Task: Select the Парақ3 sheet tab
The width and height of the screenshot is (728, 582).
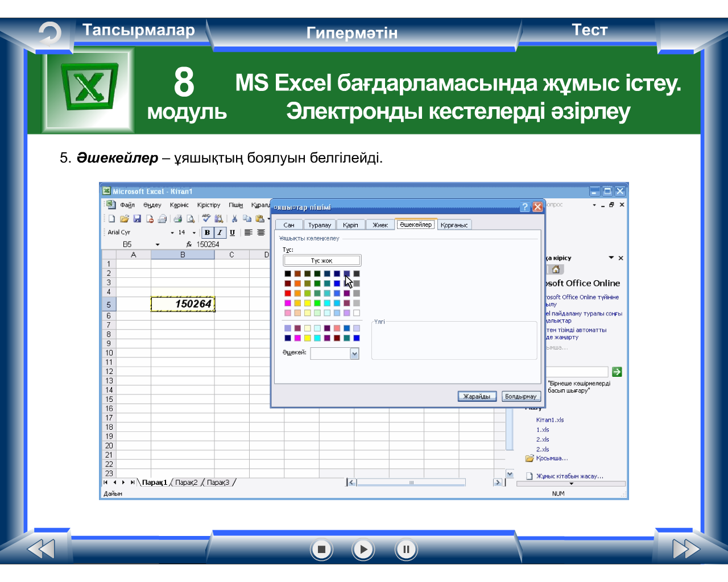Action: 218,483
